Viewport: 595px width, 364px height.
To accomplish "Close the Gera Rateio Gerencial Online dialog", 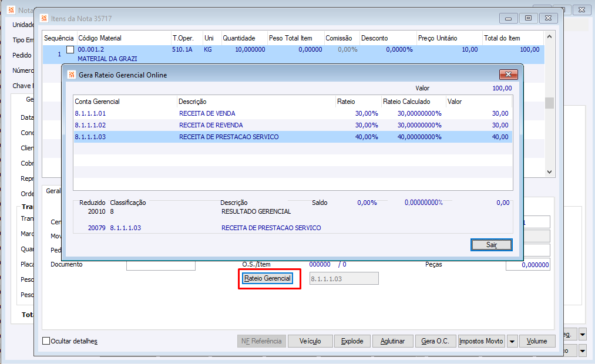I will (x=509, y=75).
